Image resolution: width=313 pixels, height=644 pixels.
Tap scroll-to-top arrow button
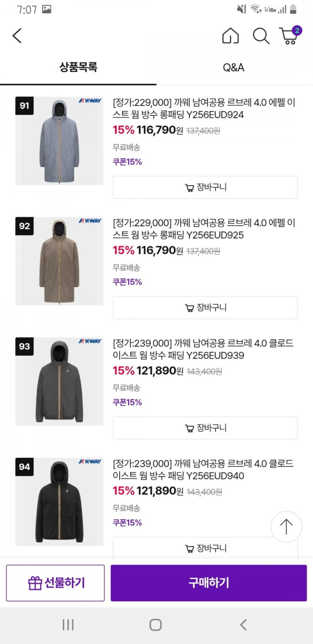(x=286, y=526)
